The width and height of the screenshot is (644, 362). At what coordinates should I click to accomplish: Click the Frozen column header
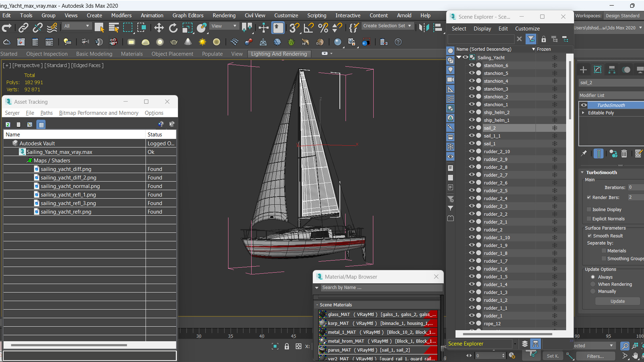[x=544, y=49]
